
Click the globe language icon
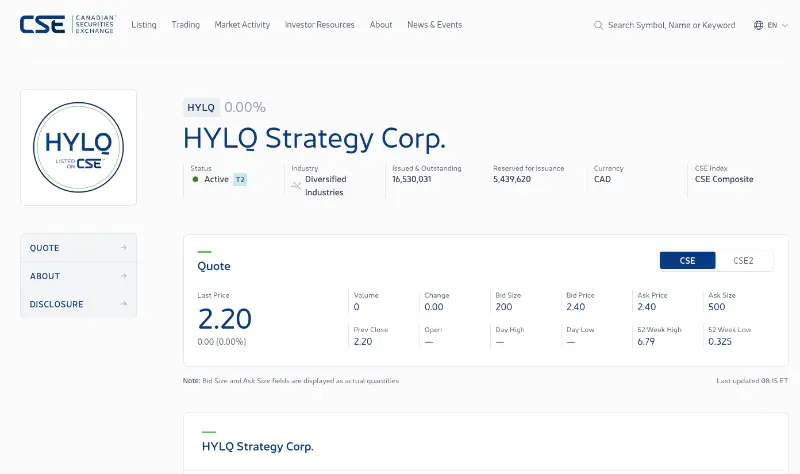pos(759,25)
